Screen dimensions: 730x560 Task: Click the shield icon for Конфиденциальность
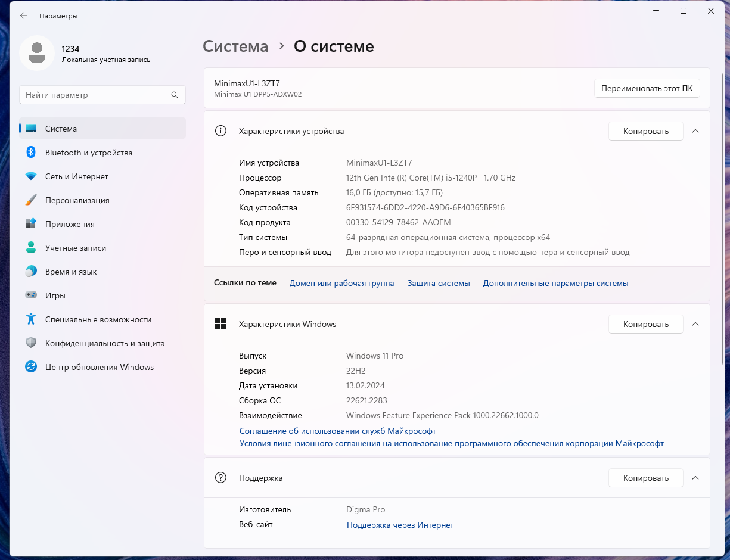pyautogui.click(x=31, y=343)
